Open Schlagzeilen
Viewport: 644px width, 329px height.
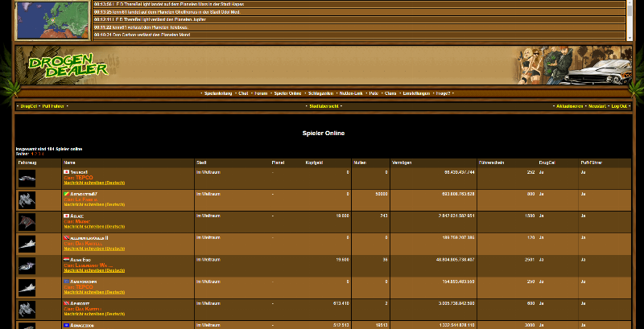pos(320,93)
